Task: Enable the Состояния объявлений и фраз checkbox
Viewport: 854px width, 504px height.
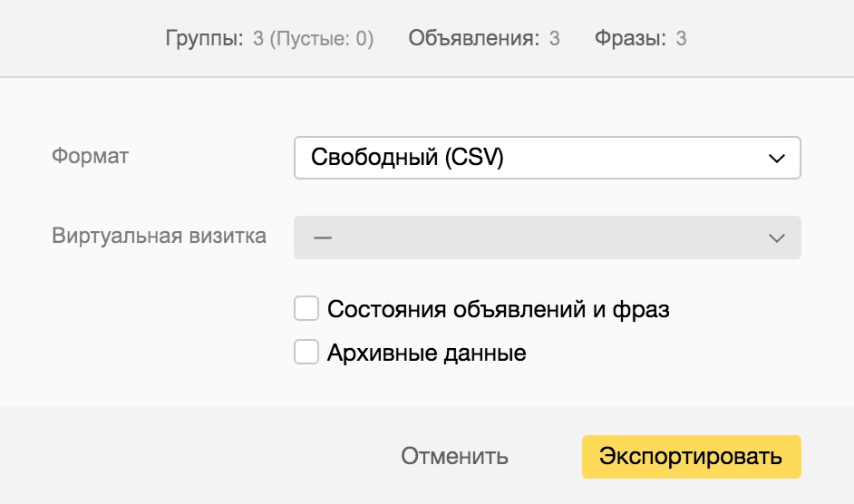Action: (x=306, y=309)
